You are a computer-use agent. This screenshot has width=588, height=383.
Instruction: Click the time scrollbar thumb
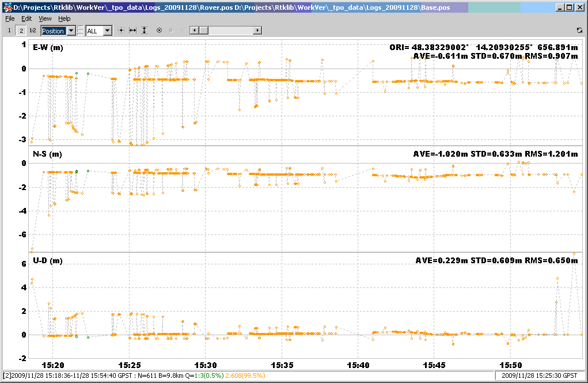(x=203, y=31)
